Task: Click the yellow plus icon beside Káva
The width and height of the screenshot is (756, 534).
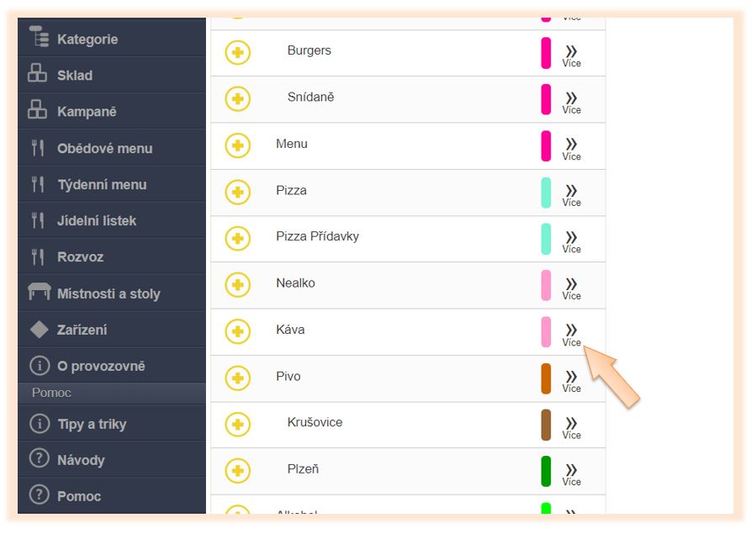Action: 238,331
